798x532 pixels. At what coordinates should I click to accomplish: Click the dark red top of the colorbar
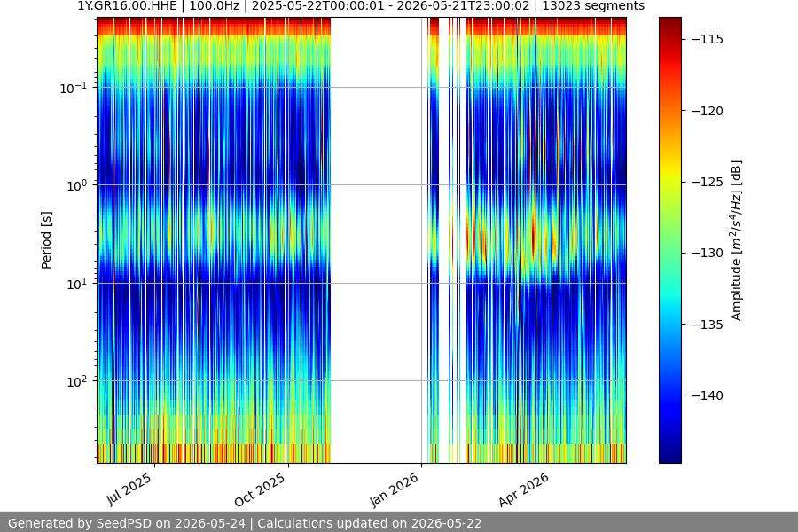coord(669,21)
